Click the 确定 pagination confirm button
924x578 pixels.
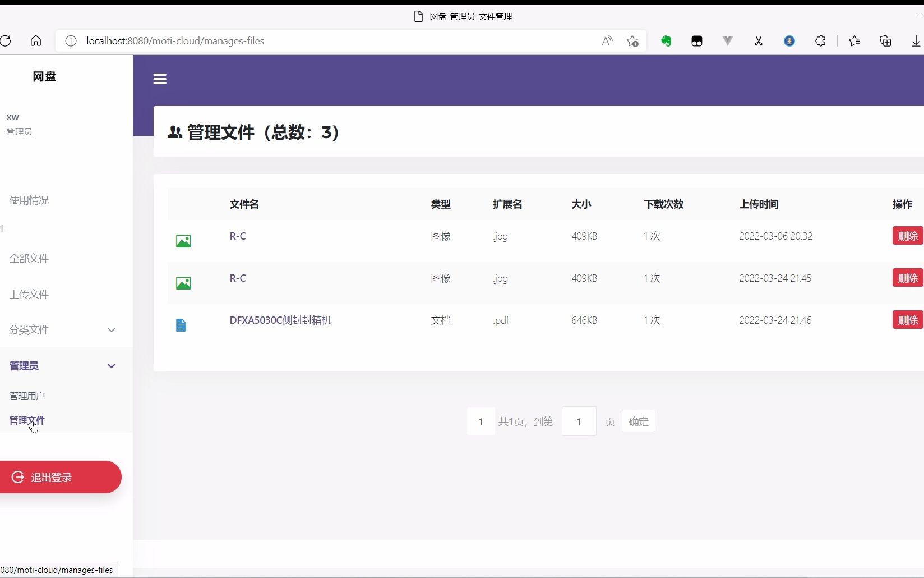point(639,421)
